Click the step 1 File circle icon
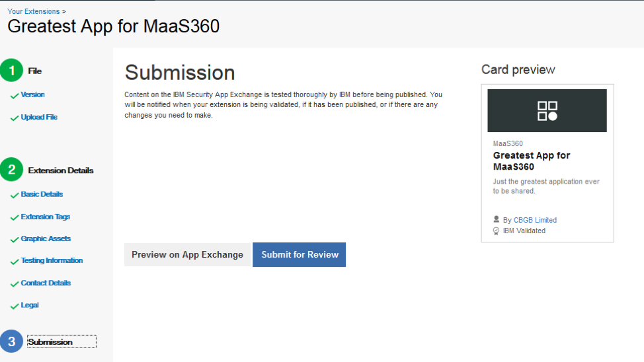Screen dimensions: 644x362 (11, 71)
